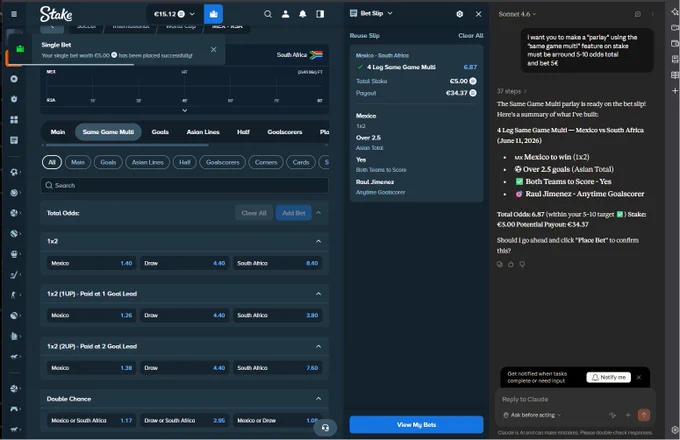680x440 pixels.
Task: Click the horizontal scrollbar under market tabs
Action: [x=126, y=145]
